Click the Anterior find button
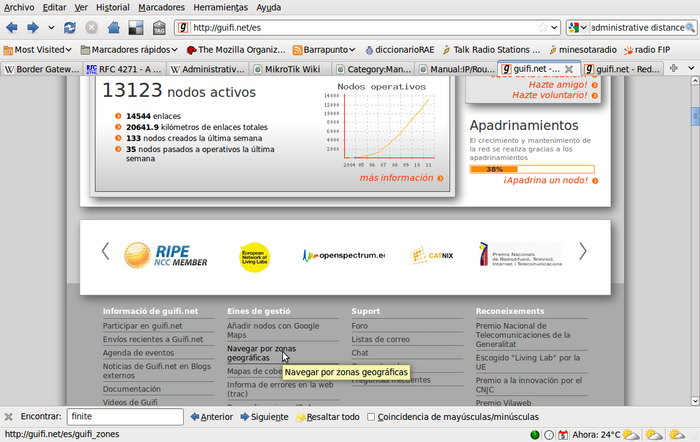Image resolution: width=700 pixels, height=442 pixels. [212, 417]
